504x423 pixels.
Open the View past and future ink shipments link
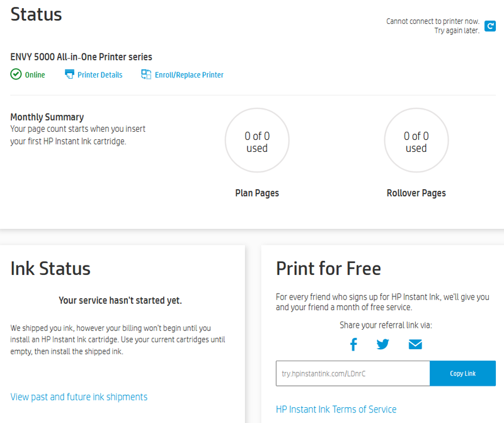pos(78,397)
